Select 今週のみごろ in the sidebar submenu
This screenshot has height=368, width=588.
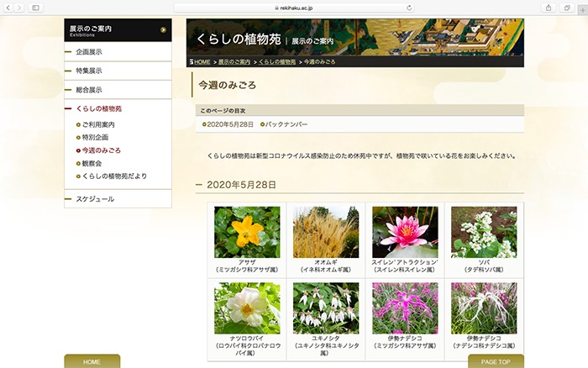(102, 150)
